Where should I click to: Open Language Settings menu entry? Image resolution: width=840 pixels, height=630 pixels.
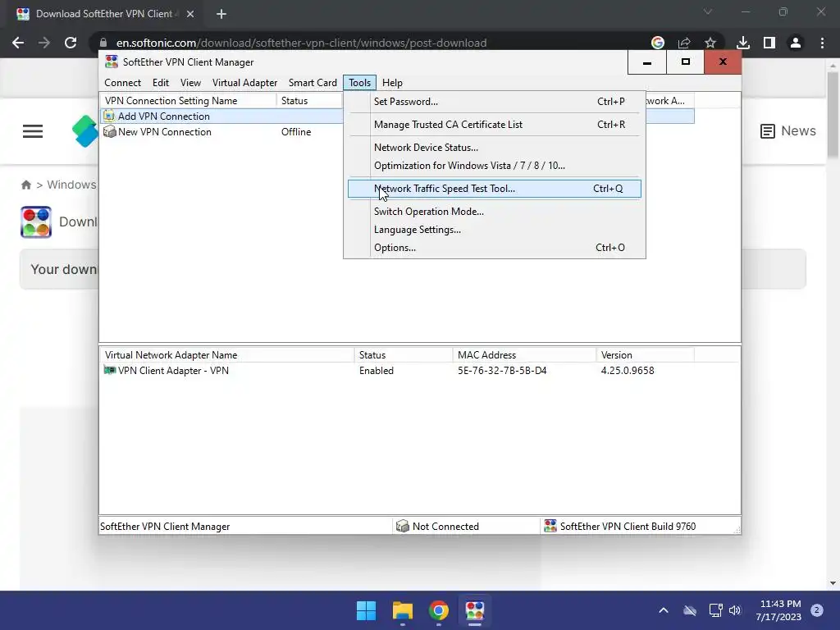494,230
